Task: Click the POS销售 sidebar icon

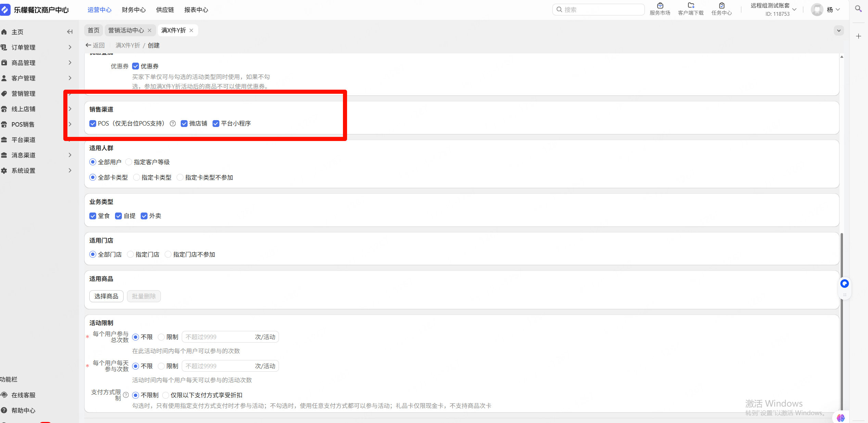Action: tap(4, 124)
